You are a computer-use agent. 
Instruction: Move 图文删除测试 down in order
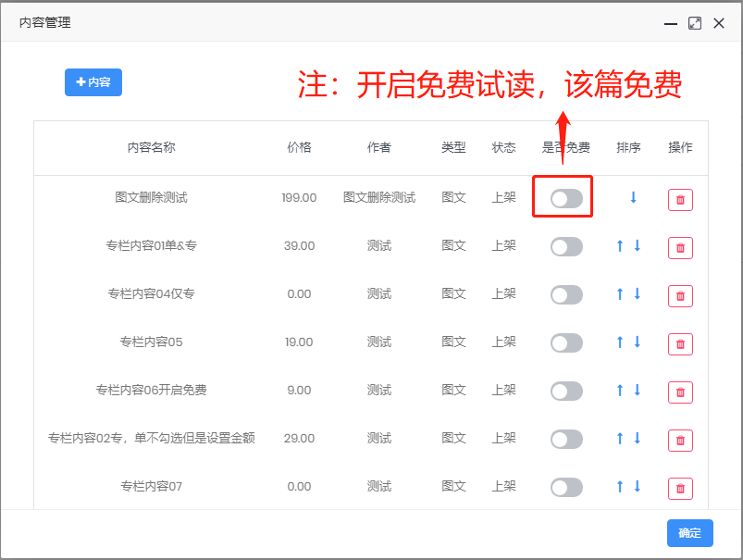634,197
